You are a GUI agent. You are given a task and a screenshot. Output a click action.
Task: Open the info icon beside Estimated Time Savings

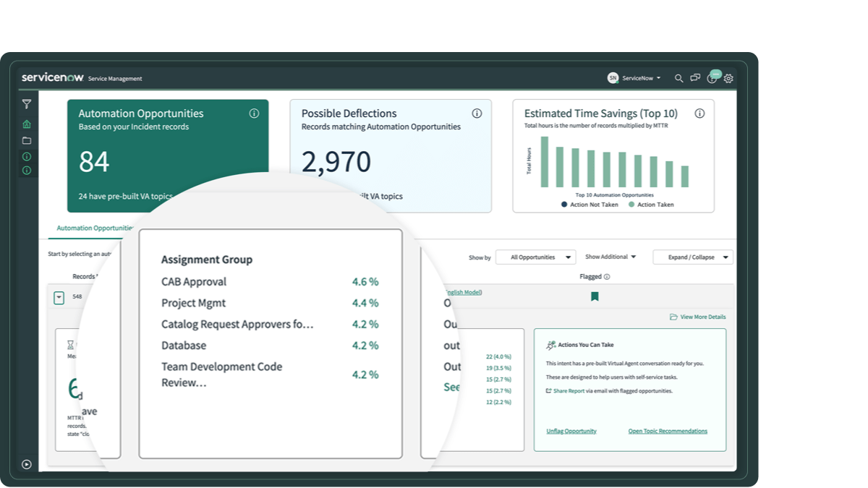tap(699, 113)
